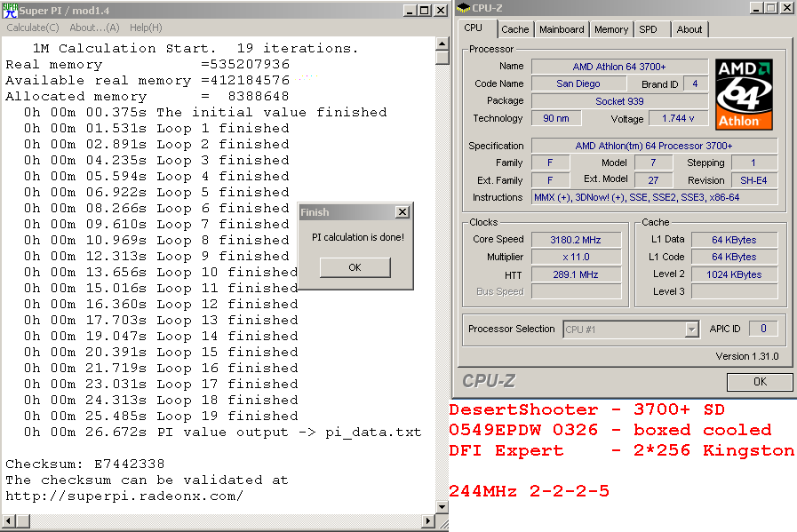Image resolution: width=797 pixels, height=532 pixels.
Task: Minimize the CPU-Z window
Action: click(x=757, y=8)
